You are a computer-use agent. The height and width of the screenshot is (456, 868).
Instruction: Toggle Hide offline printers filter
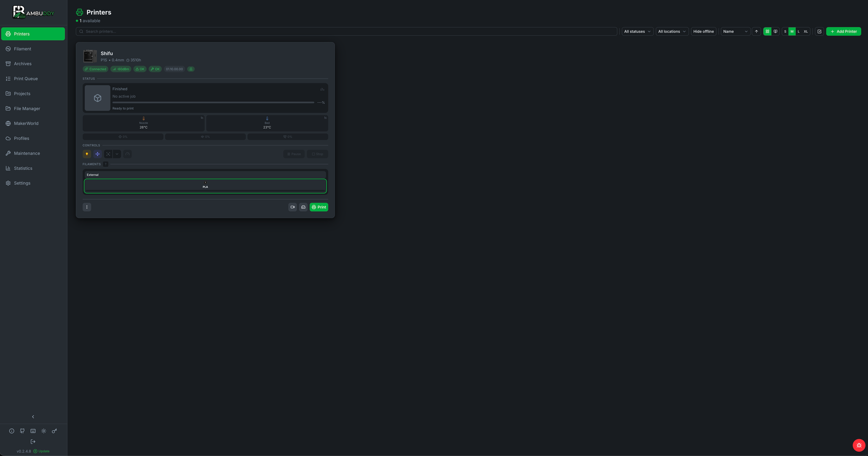tap(703, 32)
